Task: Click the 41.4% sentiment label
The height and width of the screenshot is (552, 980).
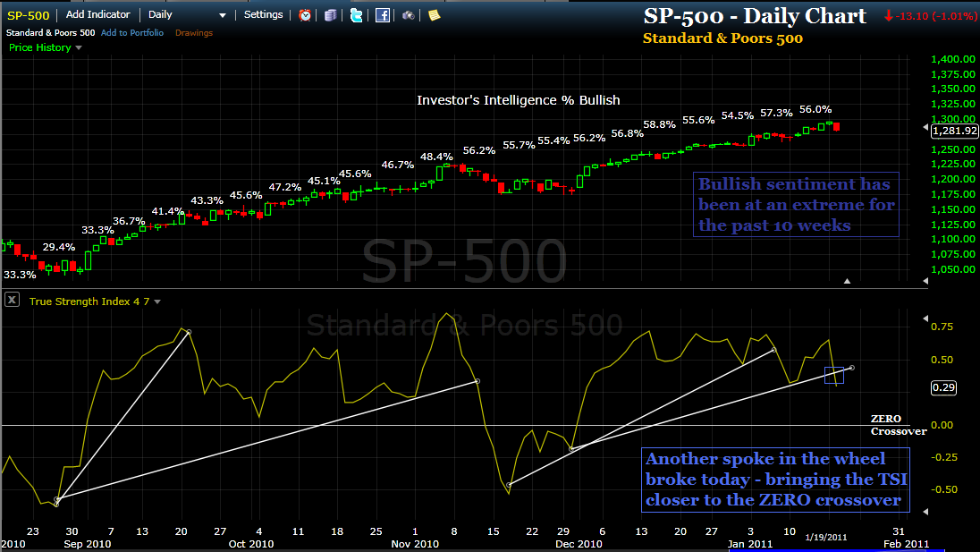Action: point(167,211)
